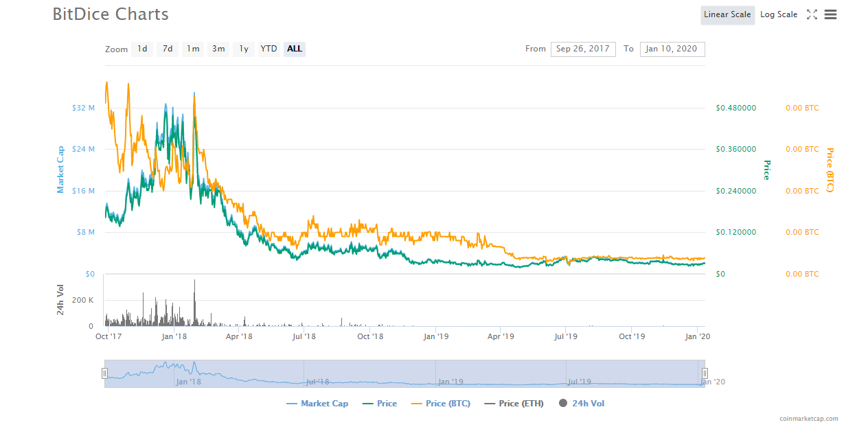Edit the From date field
868x440 pixels.
point(583,49)
